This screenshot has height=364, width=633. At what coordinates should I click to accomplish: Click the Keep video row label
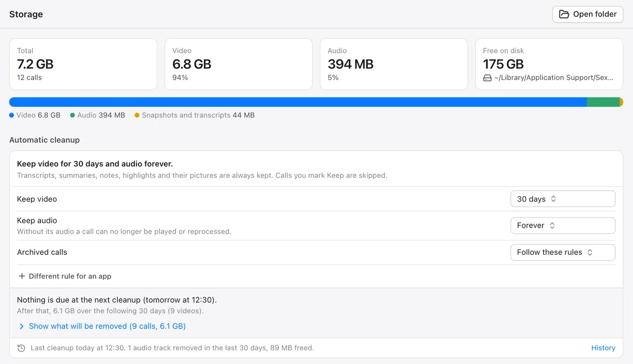[x=37, y=199]
